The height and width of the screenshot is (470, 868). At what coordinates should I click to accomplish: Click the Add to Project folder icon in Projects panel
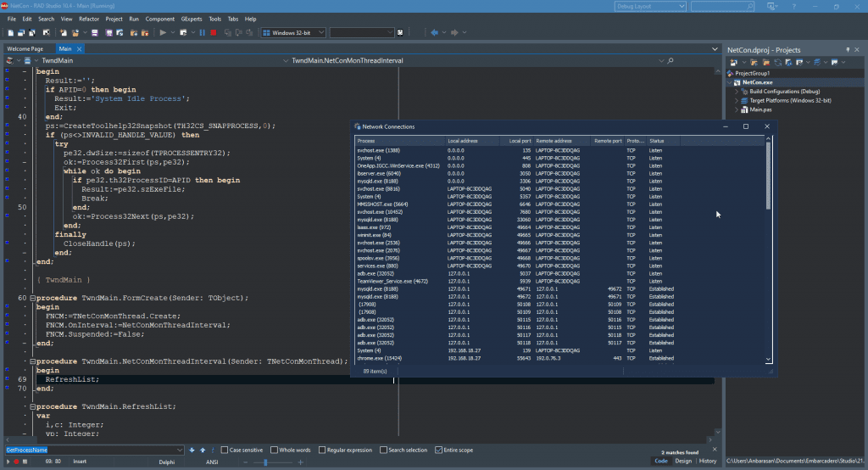754,62
